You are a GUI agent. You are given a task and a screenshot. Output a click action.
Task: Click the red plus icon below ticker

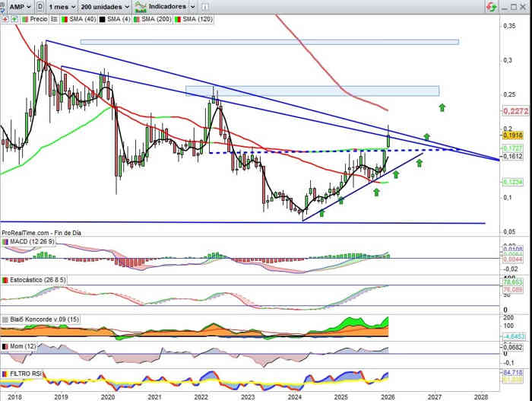click(x=5, y=17)
